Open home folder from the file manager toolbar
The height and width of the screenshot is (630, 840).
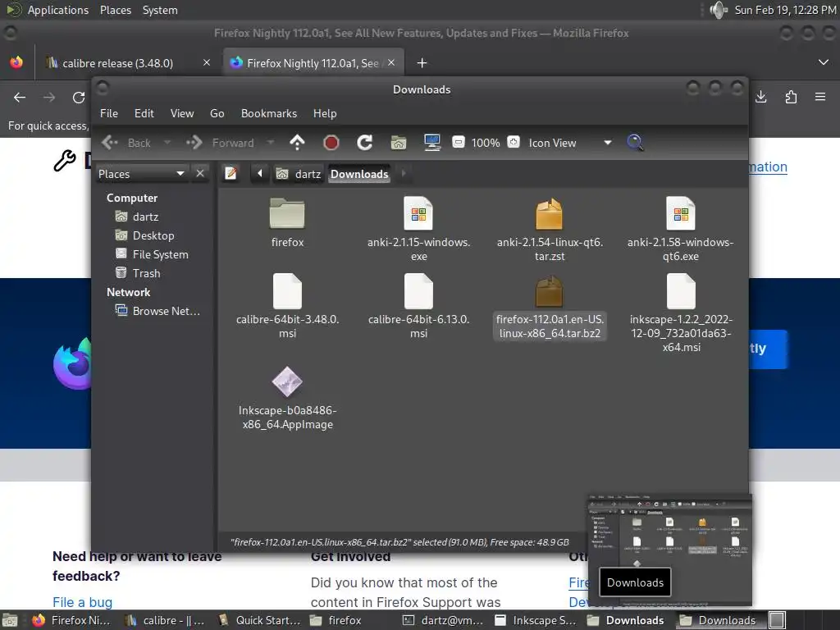[x=399, y=143]
